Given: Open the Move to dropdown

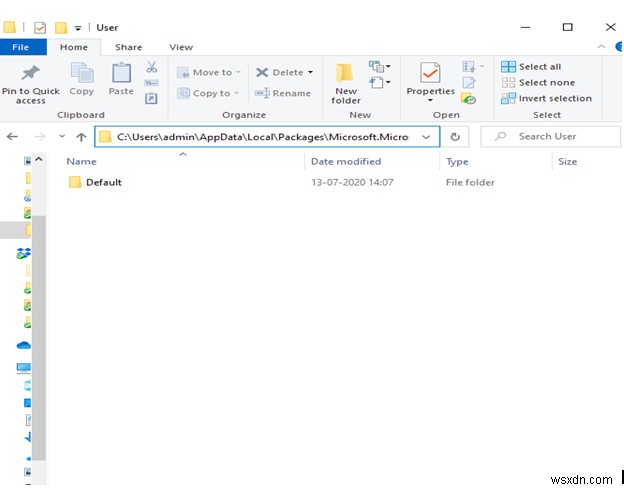Looking at the screenshot, I should tap(209, 72).
